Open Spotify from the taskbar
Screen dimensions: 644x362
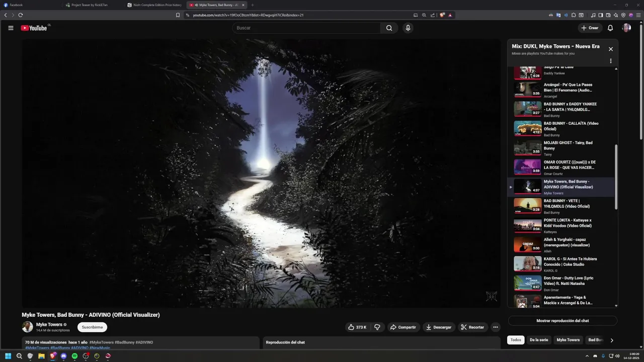74,356
